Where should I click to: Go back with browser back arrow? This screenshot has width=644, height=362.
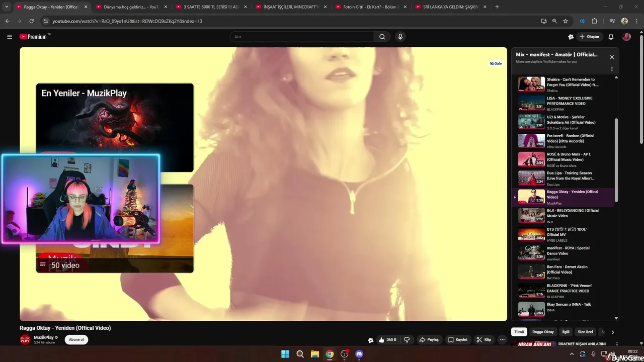click(7, 21)
